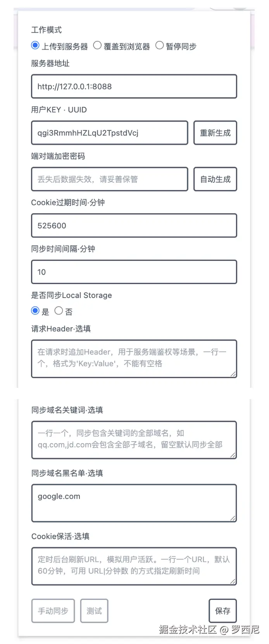Image resolution: width=269 pixels, height=644 pixels.
Task: Select 暂停同步 work mode
Action: coord(159,46)
